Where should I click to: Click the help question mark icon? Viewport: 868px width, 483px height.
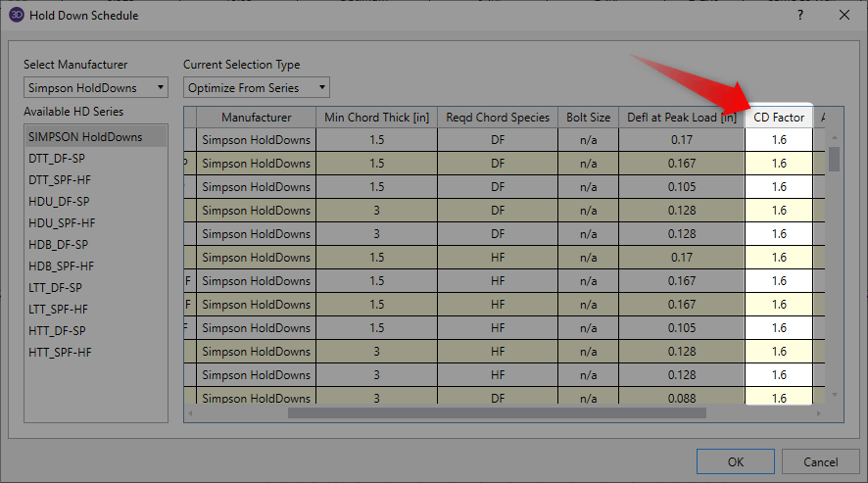800,15
